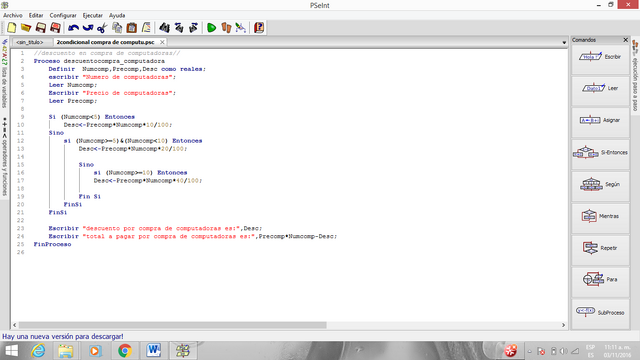Insert an Asignar command
The image size is (640, 360).
(600, 120)
